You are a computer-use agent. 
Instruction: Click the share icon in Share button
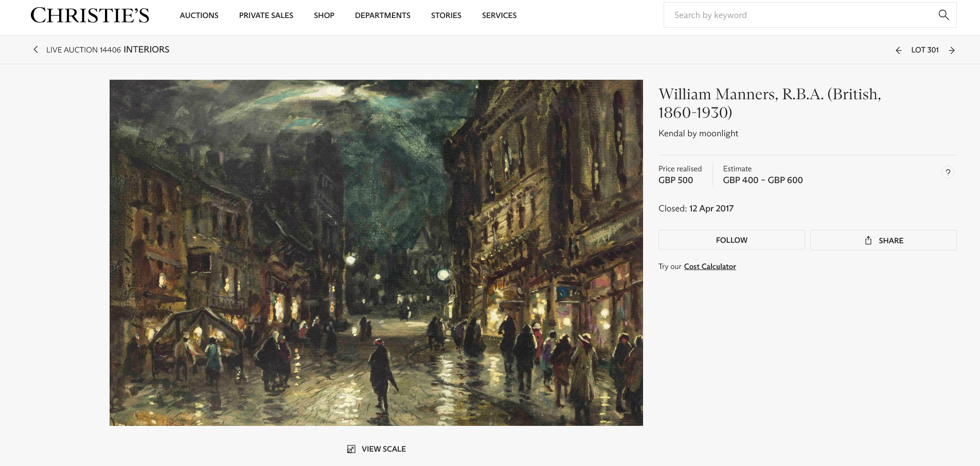coord(868,240)
